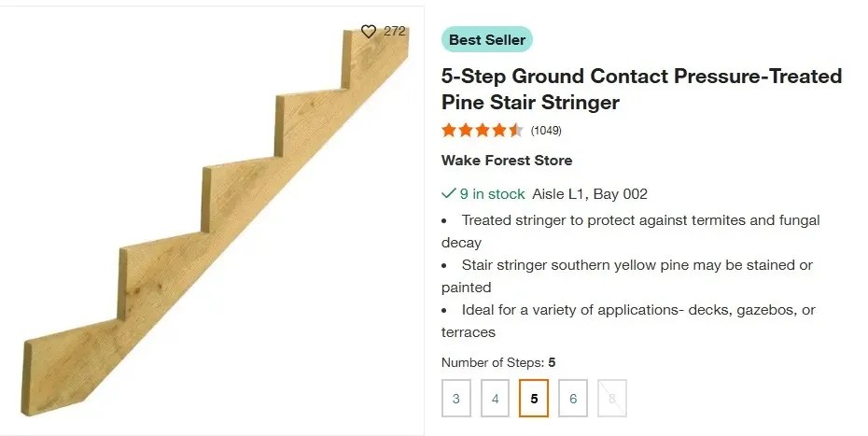The width and height of the screenshot is (868, 436).
Task: Click the crossed-out 8 steps option
Action: coord(612,399)
